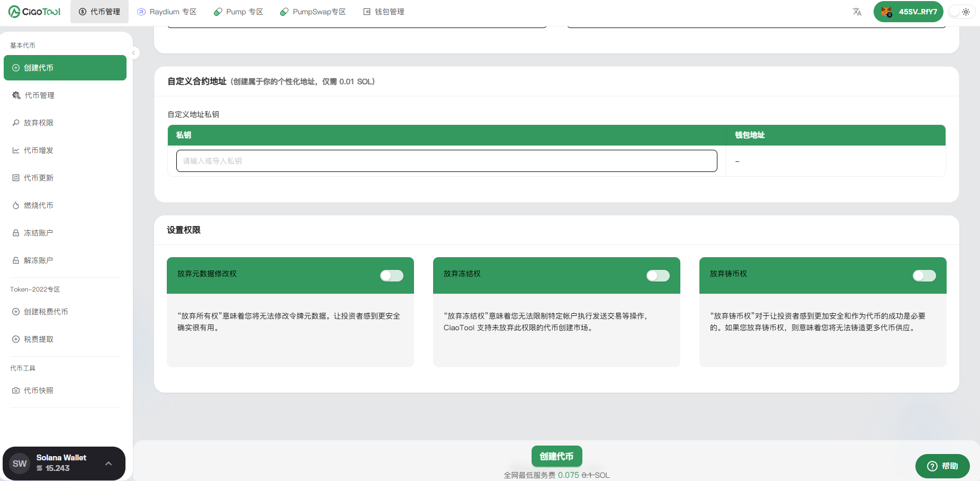Click the 自定义合约地址 section heading
The height and width of the screenshot is (481, 980).
pyautogui.click(x=197, y=81)
